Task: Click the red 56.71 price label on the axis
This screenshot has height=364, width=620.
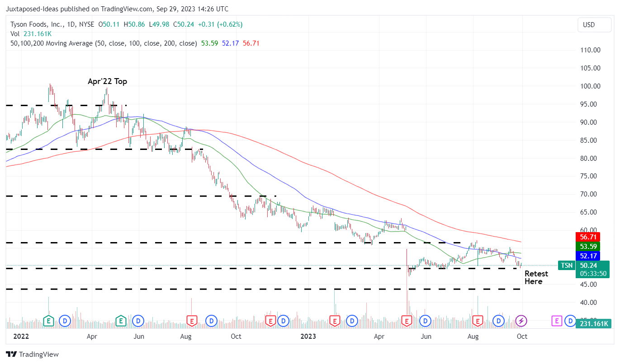Action: (x=587, y=237)
